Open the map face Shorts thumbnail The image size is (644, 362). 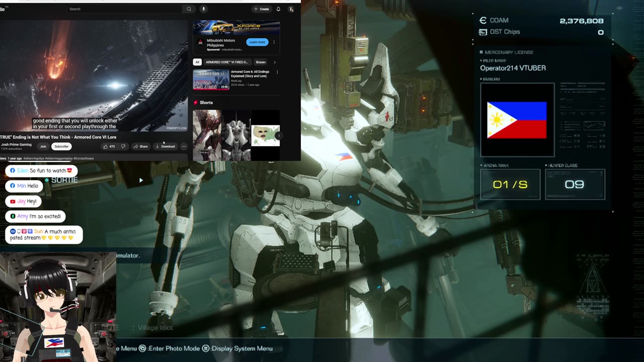266,135
